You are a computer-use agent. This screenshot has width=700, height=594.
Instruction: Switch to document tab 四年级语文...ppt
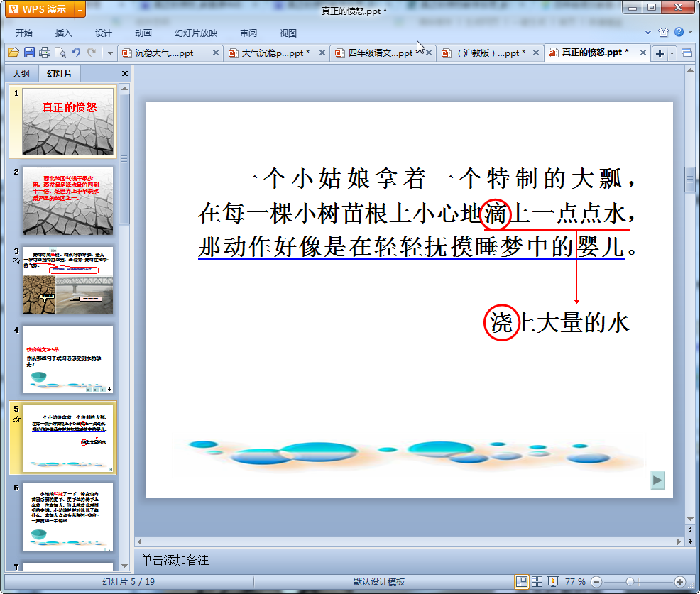point(381,53)
